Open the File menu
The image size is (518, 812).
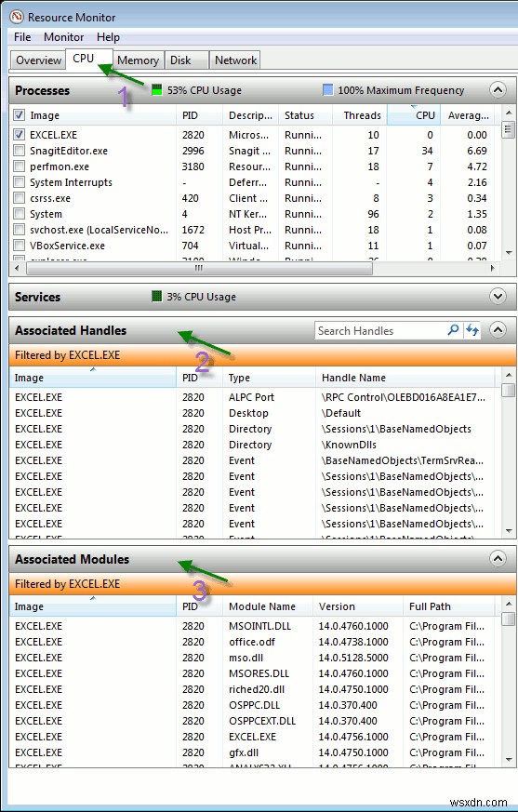coord(22,37)
